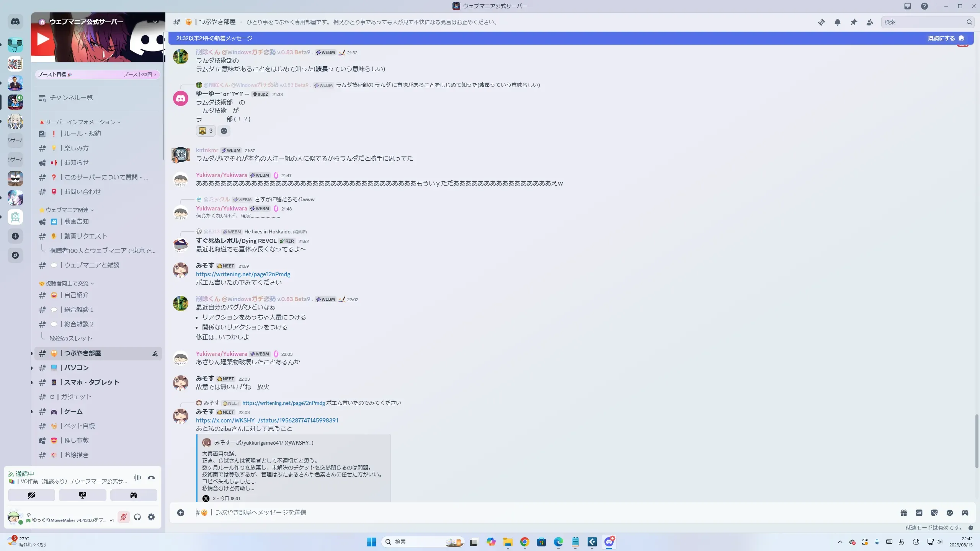Screen dimensions: 980x551
Task: Collapse 視聴者同士で交流 category
Action: (67, 284)
